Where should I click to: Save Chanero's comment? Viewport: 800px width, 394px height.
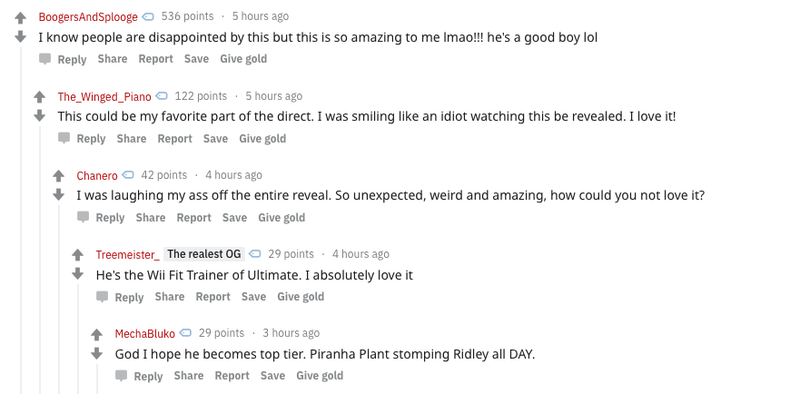(235, 218)
